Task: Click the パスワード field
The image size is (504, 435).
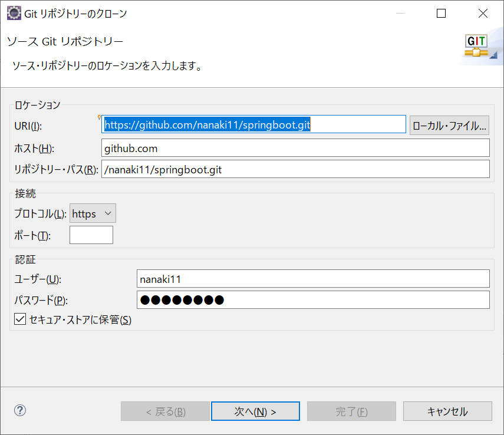Action: click(313, 300)
